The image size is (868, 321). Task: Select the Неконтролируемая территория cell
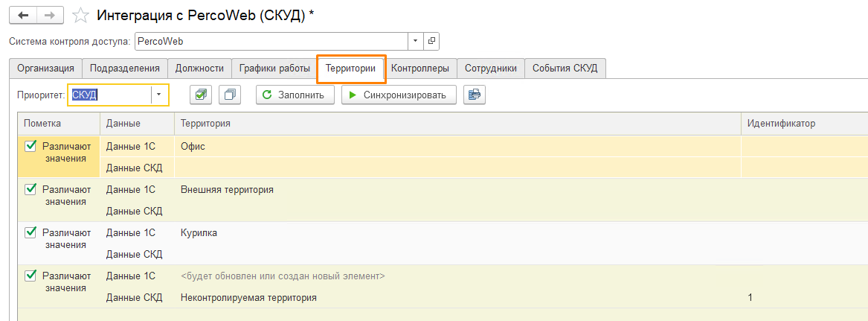pyautogui.click(x=248, y=297)
